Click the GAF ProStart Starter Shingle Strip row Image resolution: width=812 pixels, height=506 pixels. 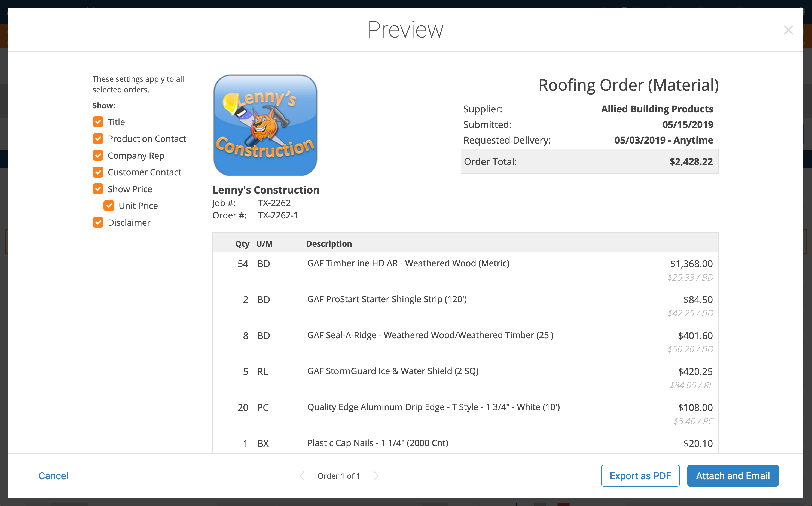465,306
